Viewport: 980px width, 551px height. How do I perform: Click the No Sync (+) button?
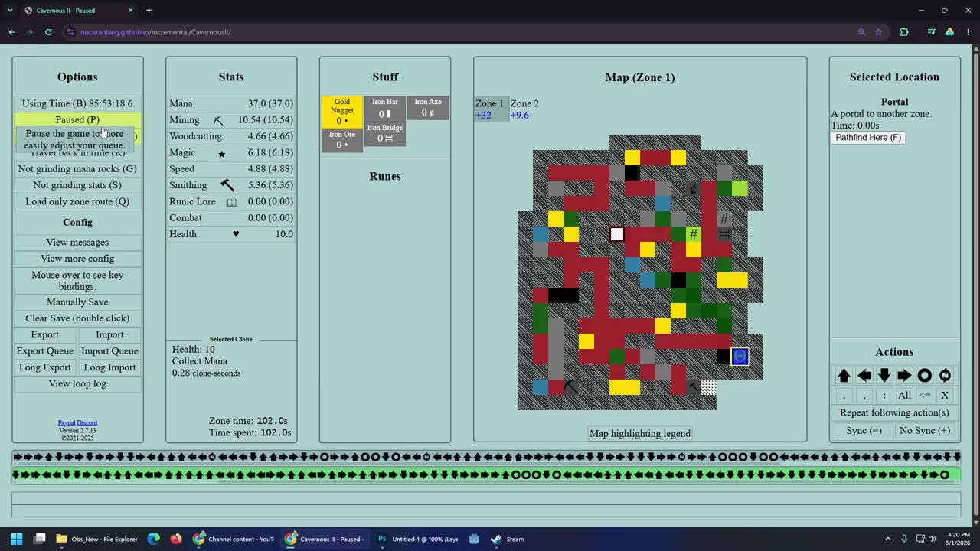pos(925,431)
